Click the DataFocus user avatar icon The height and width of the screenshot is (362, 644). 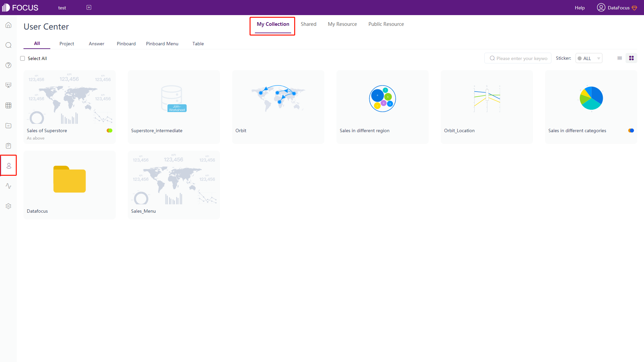click(x=601, y=7)
